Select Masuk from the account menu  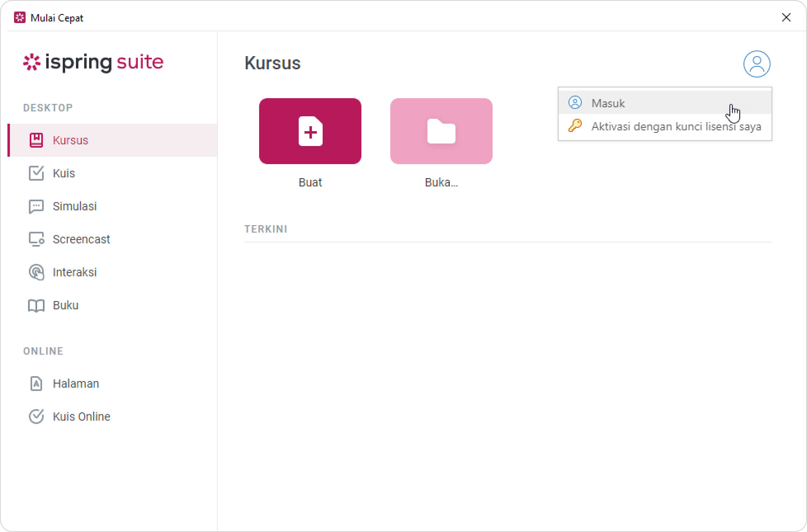(665, 103)
